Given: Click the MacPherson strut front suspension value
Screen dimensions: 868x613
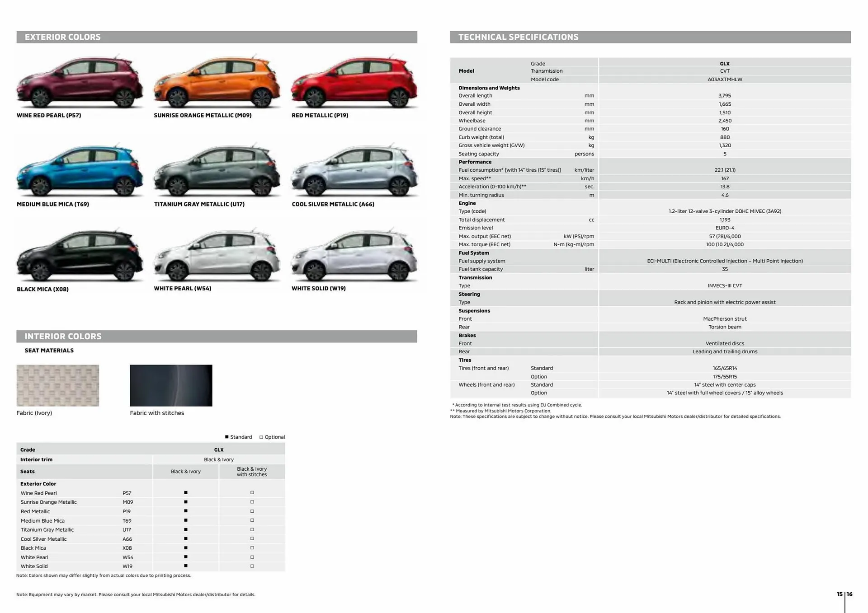Looking at the screenshot, I should click(x=725, y=319).
